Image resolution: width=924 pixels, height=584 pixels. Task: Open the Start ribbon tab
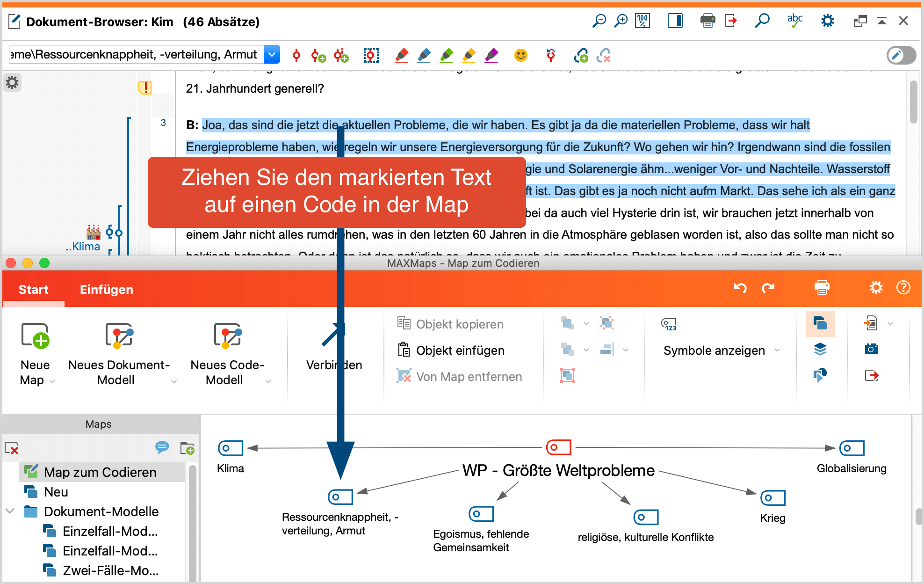33,289
